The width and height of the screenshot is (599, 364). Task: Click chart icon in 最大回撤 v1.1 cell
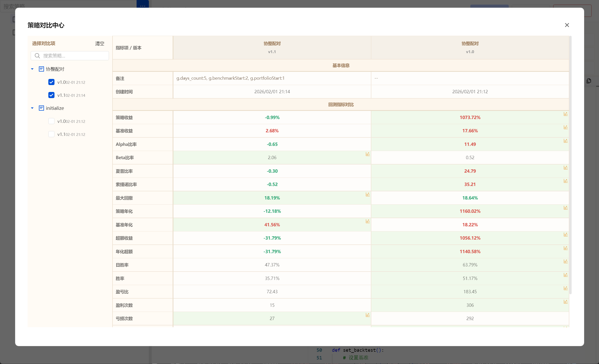tap(368, 194)
